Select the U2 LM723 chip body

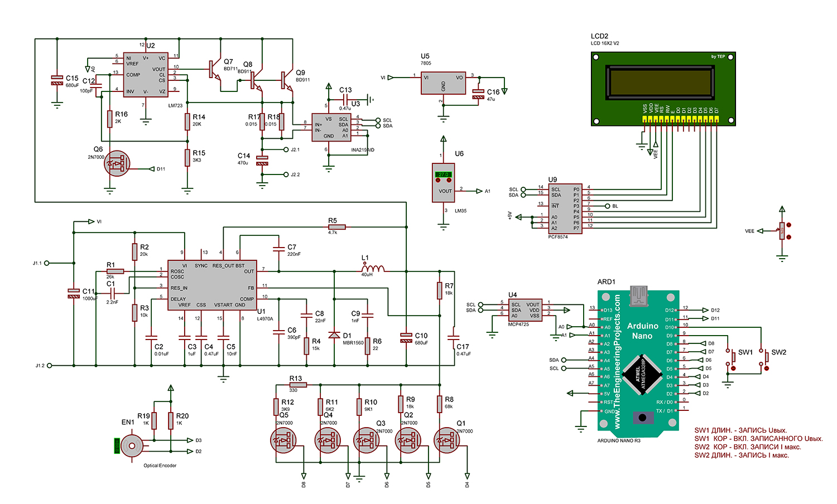[x=145, y=75]
